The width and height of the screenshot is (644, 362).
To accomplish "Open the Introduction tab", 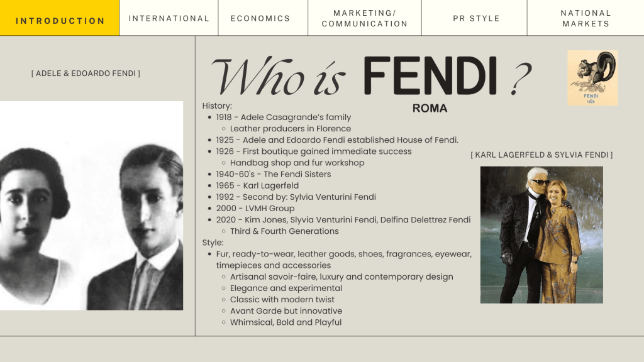I will (x=60, y=20).
